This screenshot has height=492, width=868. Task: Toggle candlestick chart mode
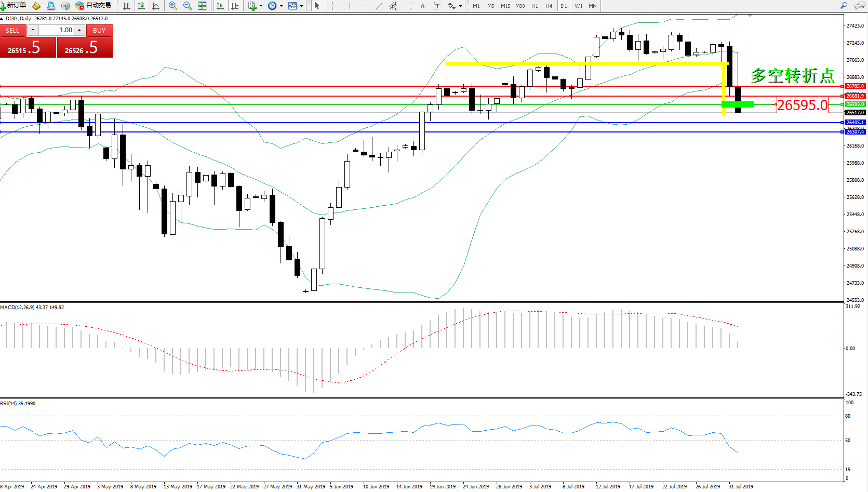point(141,6)
